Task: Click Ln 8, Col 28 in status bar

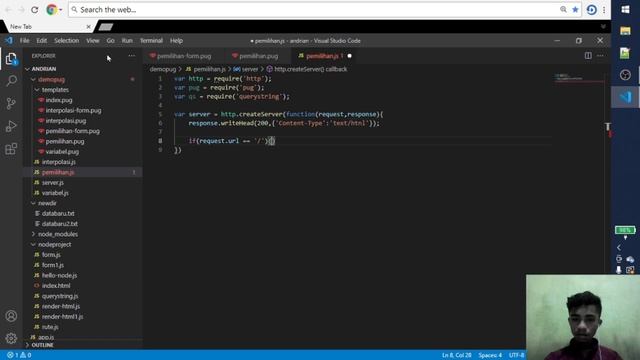Action: [456, 355]
